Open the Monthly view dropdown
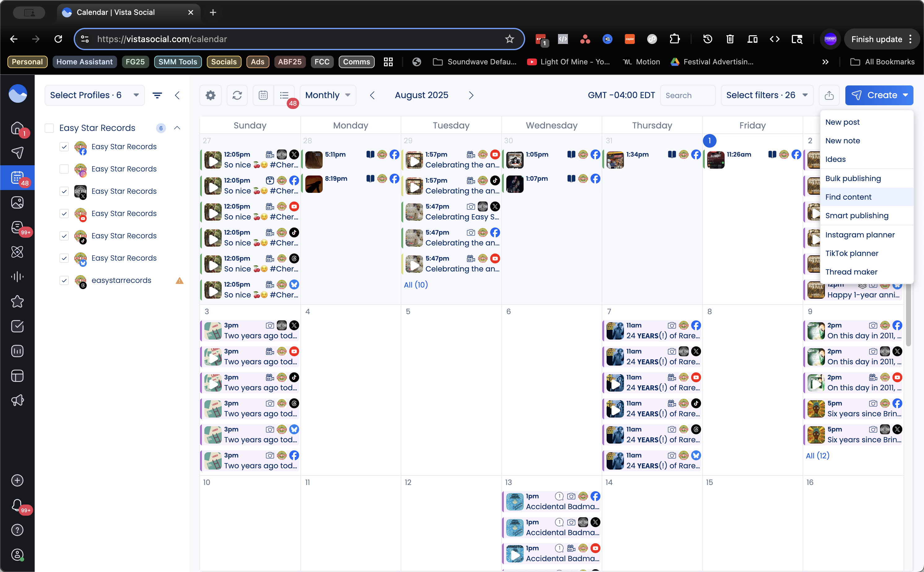 [x=328, y=95]
